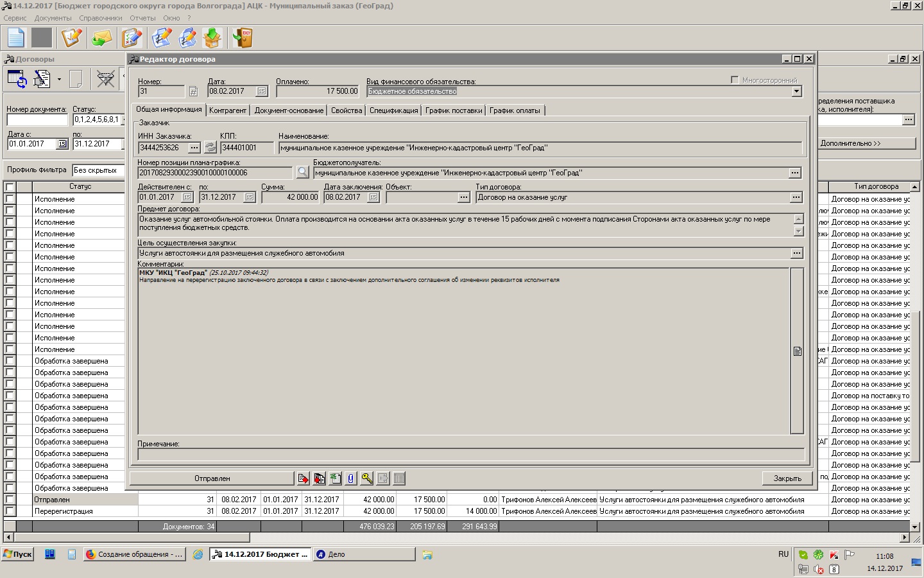Expand the Вид финансового обязательства dropdown

[x=796, y=91]
